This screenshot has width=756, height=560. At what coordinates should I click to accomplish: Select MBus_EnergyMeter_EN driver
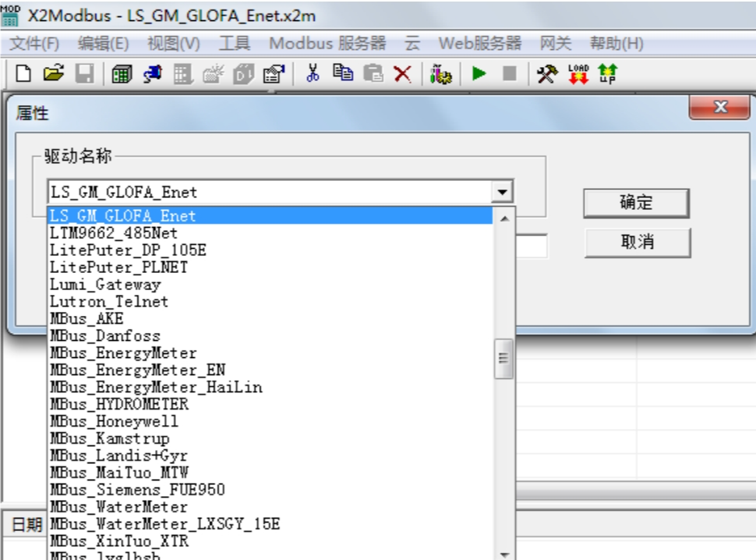tap(270, 370)
